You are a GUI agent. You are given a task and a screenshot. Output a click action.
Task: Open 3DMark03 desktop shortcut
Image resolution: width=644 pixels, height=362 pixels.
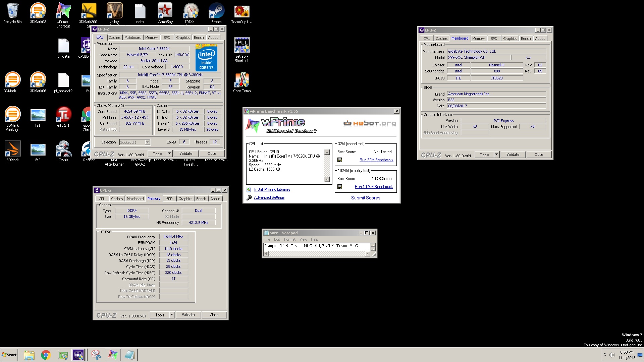point(38,13)
